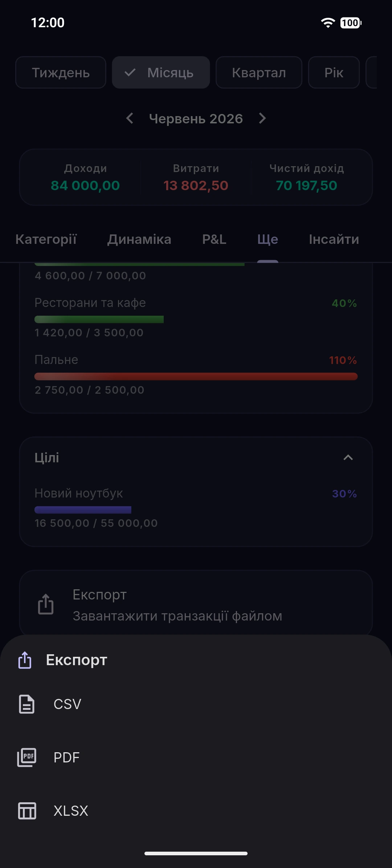392x868 pixels.
Task: Go to next month after Червень 2026
Action: (x=262, y=118)
